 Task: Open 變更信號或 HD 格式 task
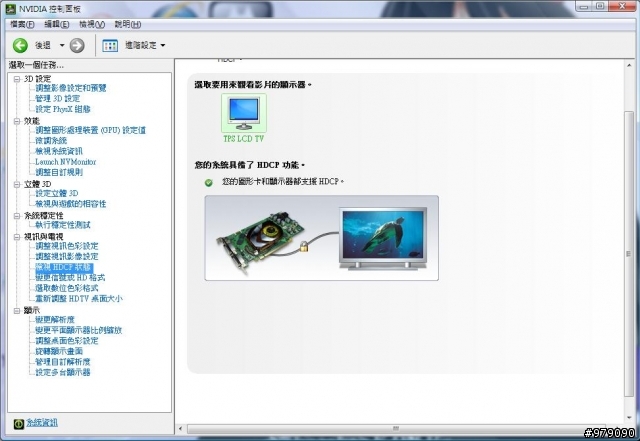point(70,278)
